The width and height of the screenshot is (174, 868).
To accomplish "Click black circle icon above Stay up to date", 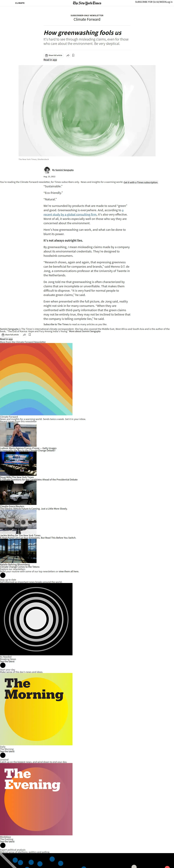I will (x=3, y=575).
